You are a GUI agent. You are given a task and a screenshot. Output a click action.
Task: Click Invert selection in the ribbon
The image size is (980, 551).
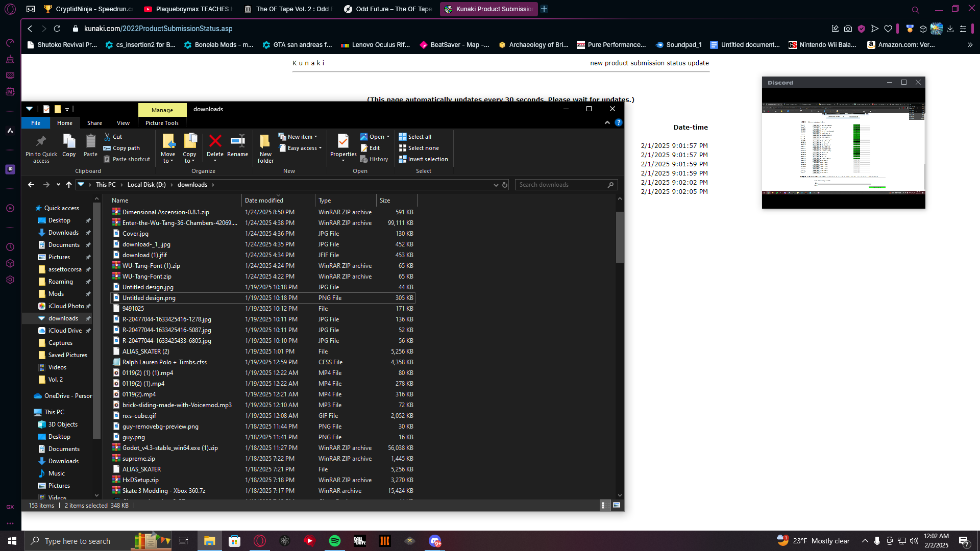coord(423,159)
